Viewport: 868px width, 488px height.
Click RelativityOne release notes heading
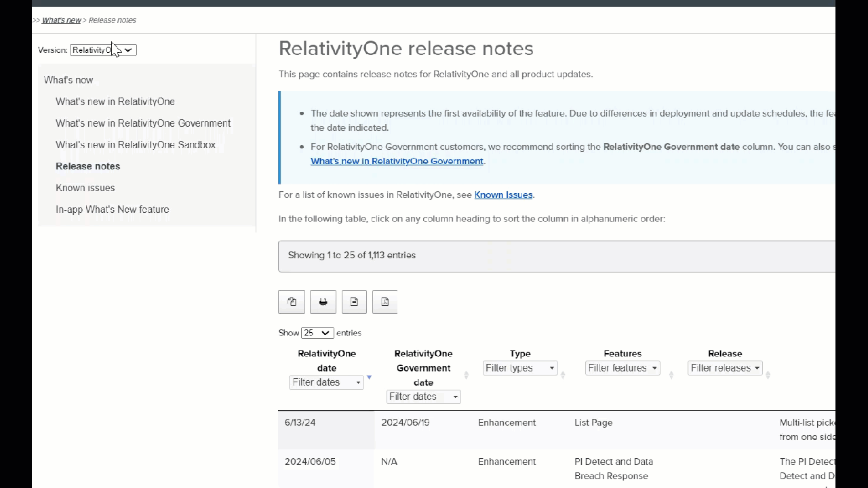(x=406, y=48)
